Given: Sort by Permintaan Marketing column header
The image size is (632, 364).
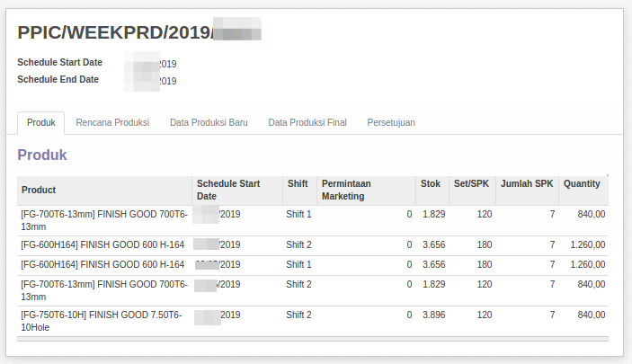Looking at the screenshot, I should 346,190.
